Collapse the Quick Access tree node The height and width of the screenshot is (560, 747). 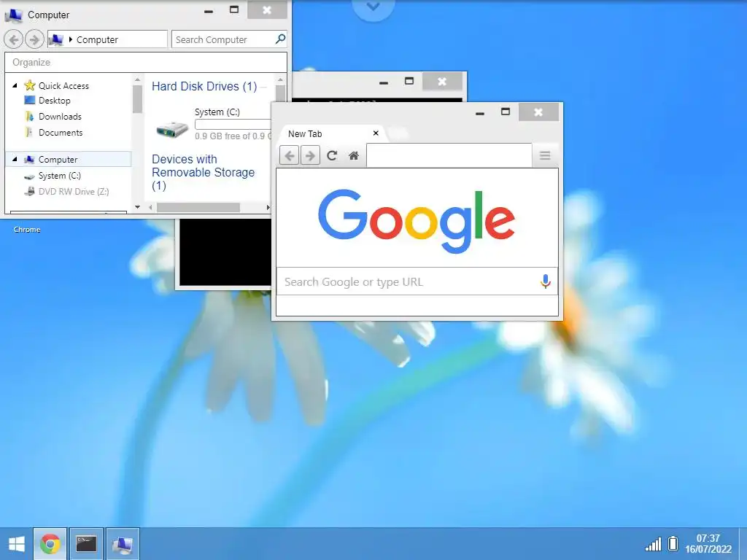(x=15, y=86)
